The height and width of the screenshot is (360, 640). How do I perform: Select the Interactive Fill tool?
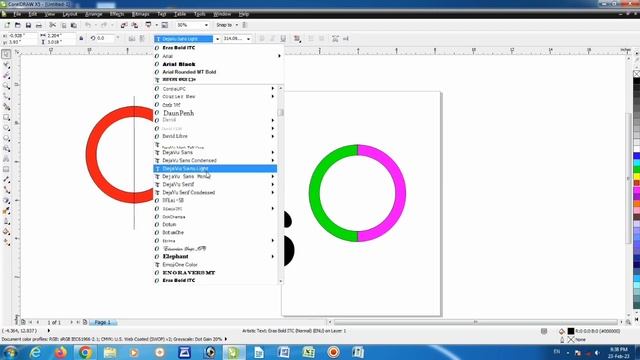6,242
